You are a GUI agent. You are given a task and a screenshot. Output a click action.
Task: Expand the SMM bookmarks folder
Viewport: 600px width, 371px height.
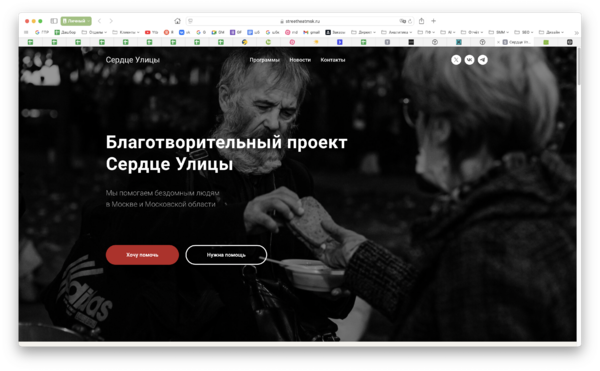(x=499, y=33)
